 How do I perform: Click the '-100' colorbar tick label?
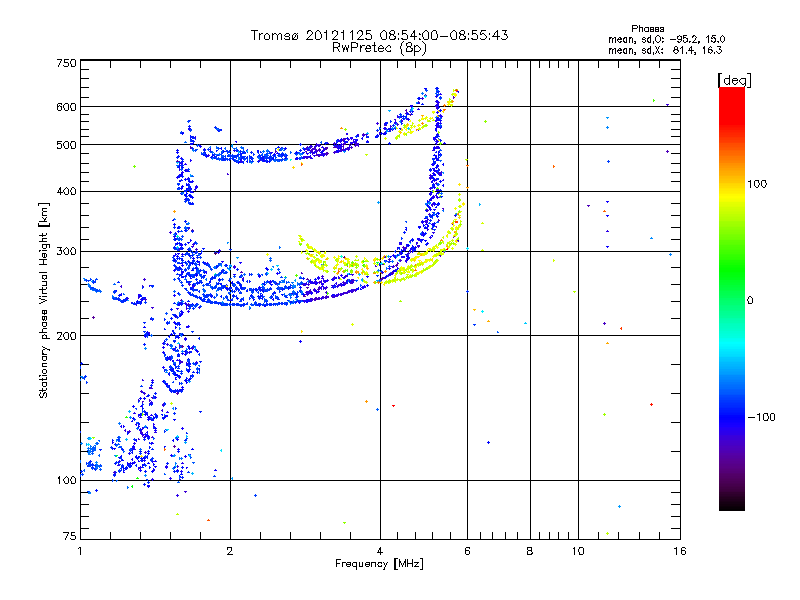[x=761, y=417]
